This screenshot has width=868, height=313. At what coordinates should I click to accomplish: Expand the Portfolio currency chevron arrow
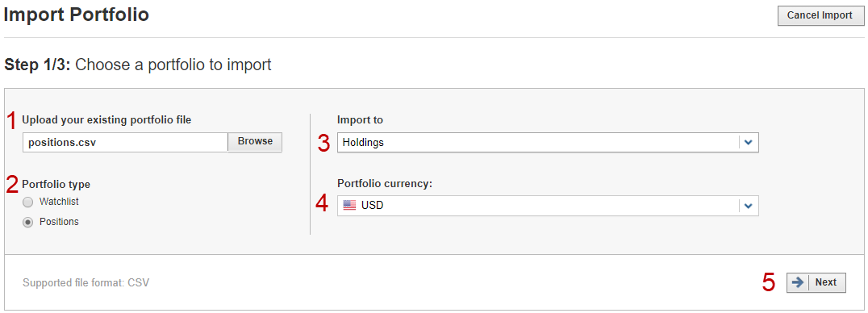749,206
